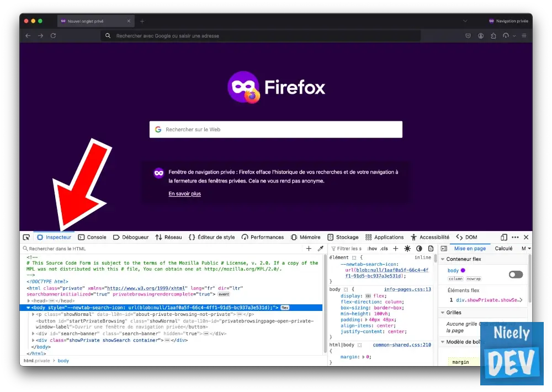Switch to the Console tab

coord(92,237)
